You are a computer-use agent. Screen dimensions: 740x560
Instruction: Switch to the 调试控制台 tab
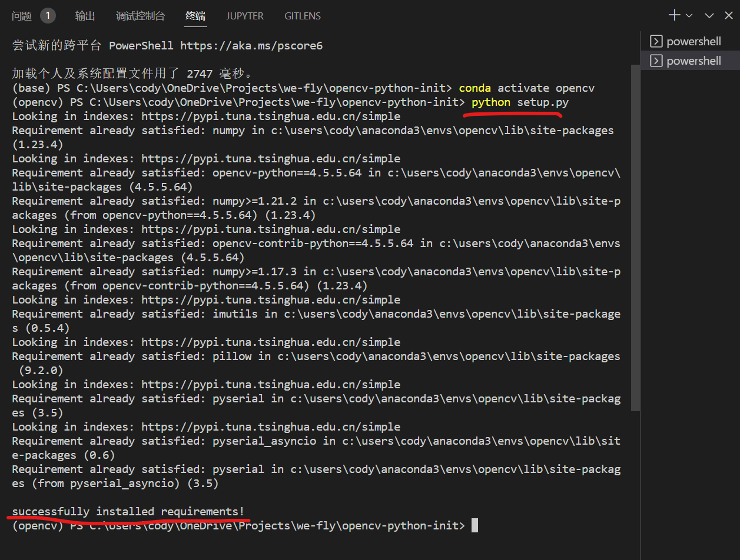(140, 16)
